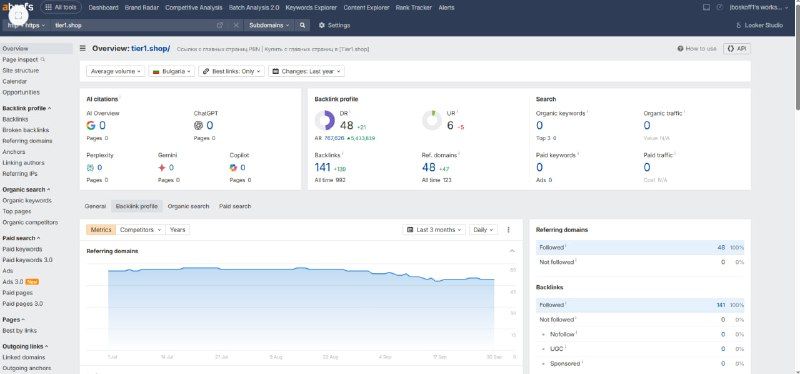Open Referring domains in sidebar

(27, 141)
